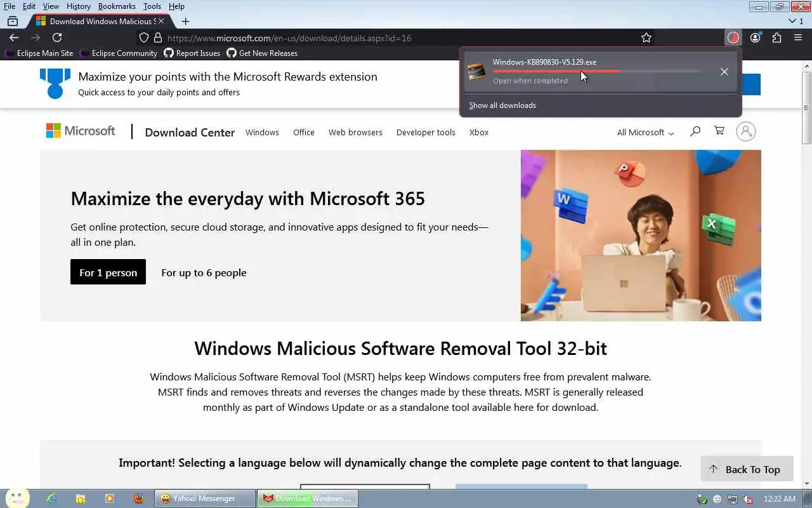
Task: Click the download progress bar
Action: click(x=597, y=71)
